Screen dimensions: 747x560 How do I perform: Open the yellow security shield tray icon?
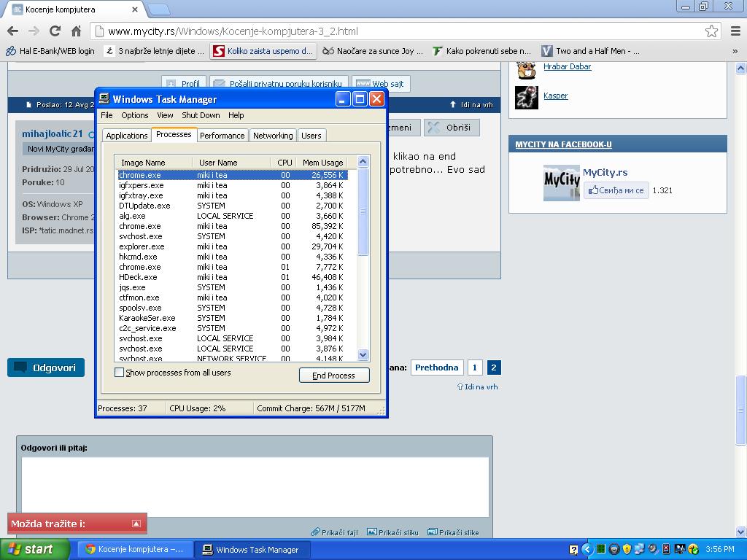tap(627, 550)
